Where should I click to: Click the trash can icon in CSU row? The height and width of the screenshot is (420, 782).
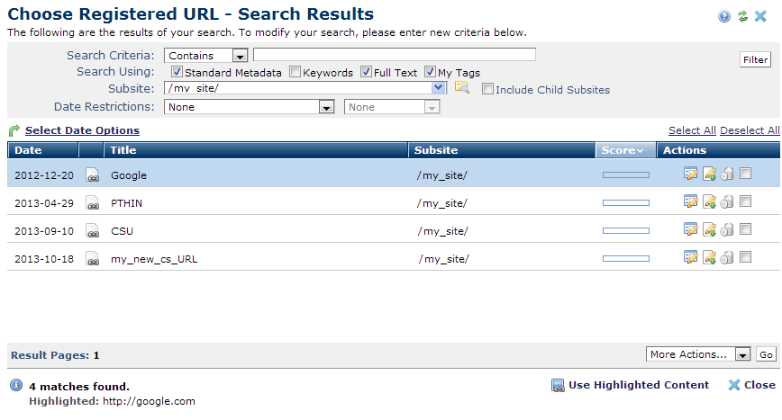point(727,230)
